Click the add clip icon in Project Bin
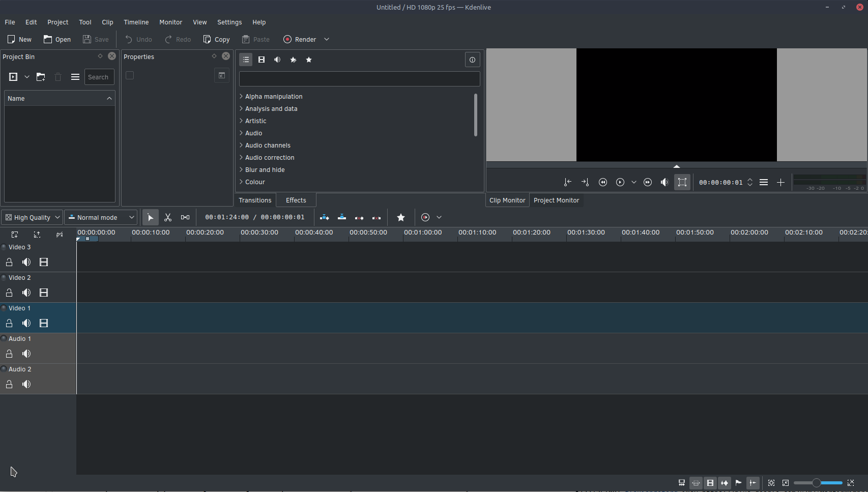 pos(13,77)
